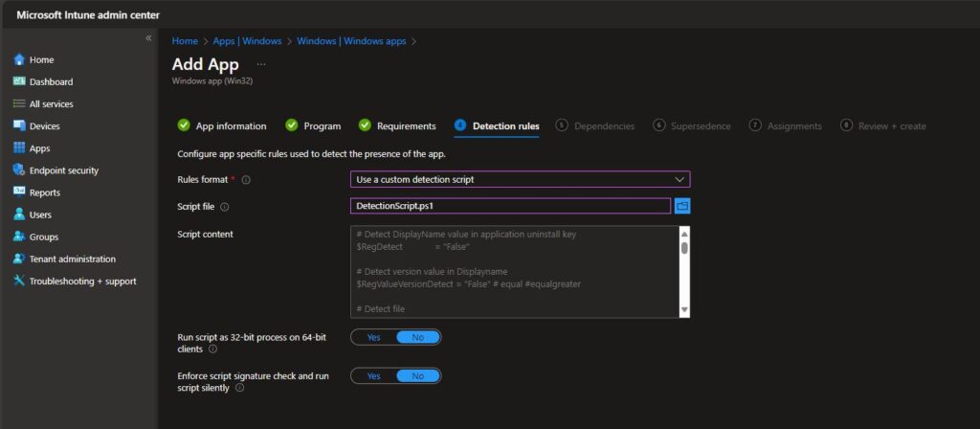Click the $RegValueVersionDetect line in script

[469, 283]
